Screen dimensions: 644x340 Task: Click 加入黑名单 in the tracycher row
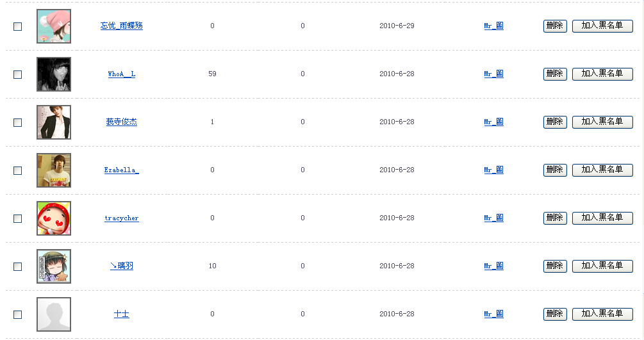point(602,218)
